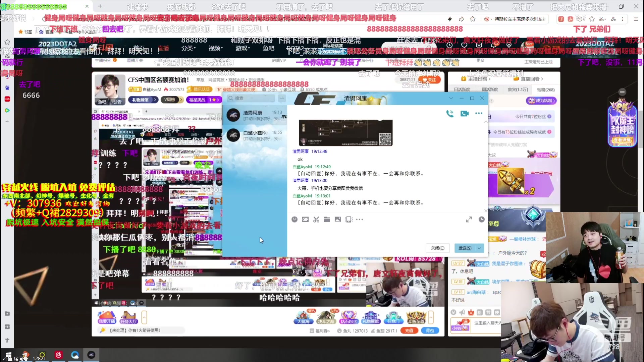Viewport: 644px width, 362px height.
Task: Expand the panel beside 任务大厅
Action: tap(144, 317)
